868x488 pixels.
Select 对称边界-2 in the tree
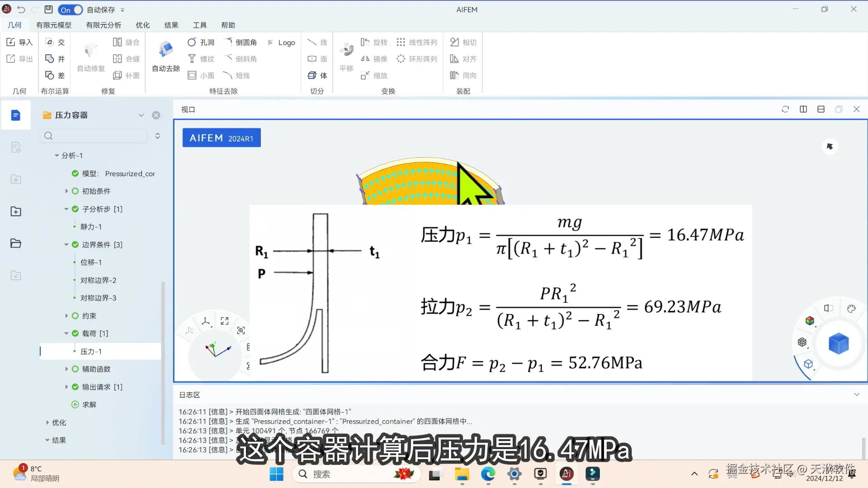pyautogui.click(x=98, y=280)
